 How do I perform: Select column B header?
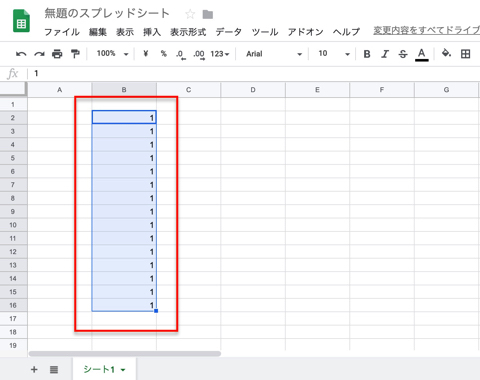click(x=124, y=90)
